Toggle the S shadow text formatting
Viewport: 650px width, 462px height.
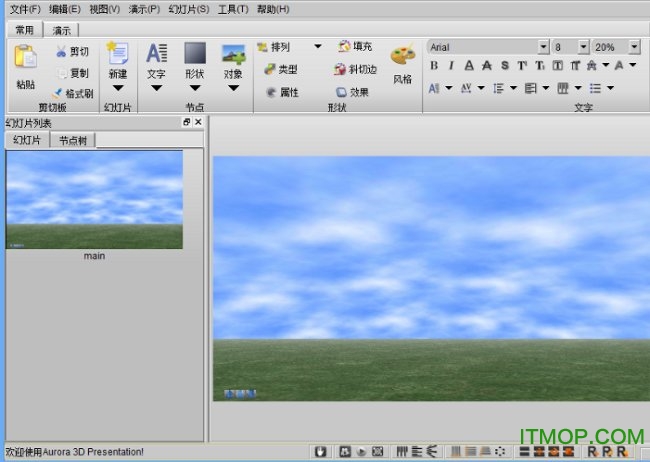coord(505,66)
